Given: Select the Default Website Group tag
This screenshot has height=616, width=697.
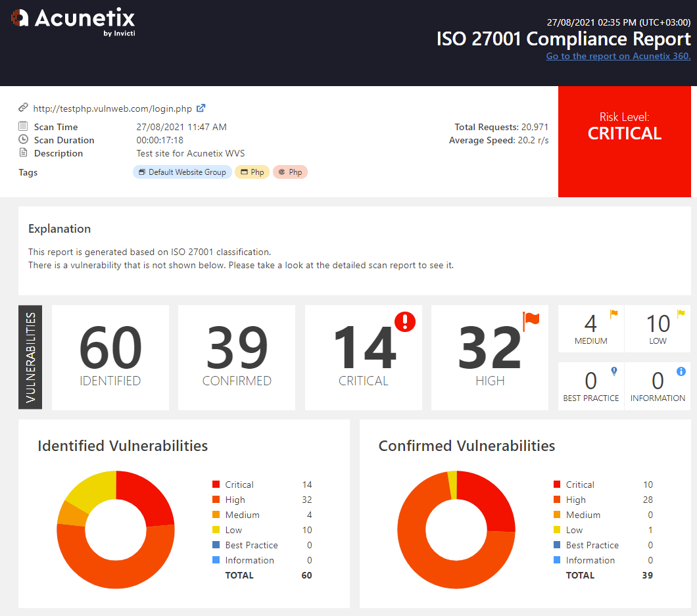Looking at the screenshot, I should (x=182, y=172).
